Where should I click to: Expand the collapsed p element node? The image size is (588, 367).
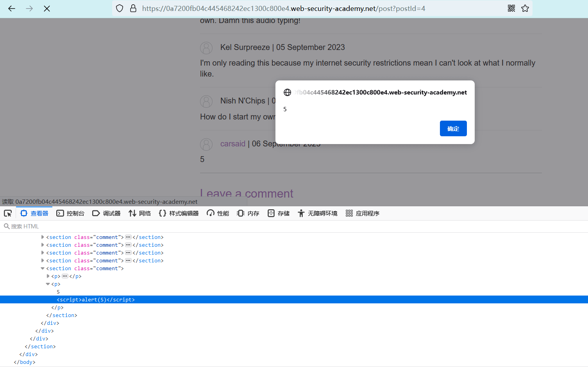[48, 276]
